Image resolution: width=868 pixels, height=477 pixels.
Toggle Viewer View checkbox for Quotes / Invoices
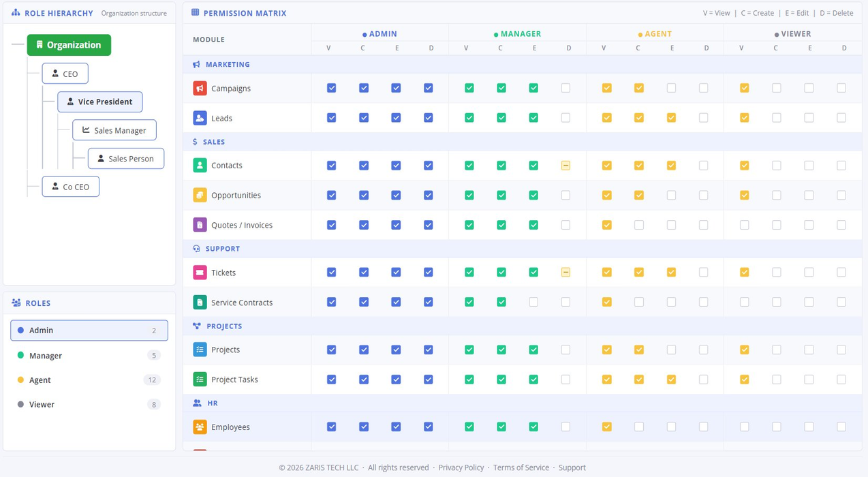pyautogui.click(x=744, y=225)
